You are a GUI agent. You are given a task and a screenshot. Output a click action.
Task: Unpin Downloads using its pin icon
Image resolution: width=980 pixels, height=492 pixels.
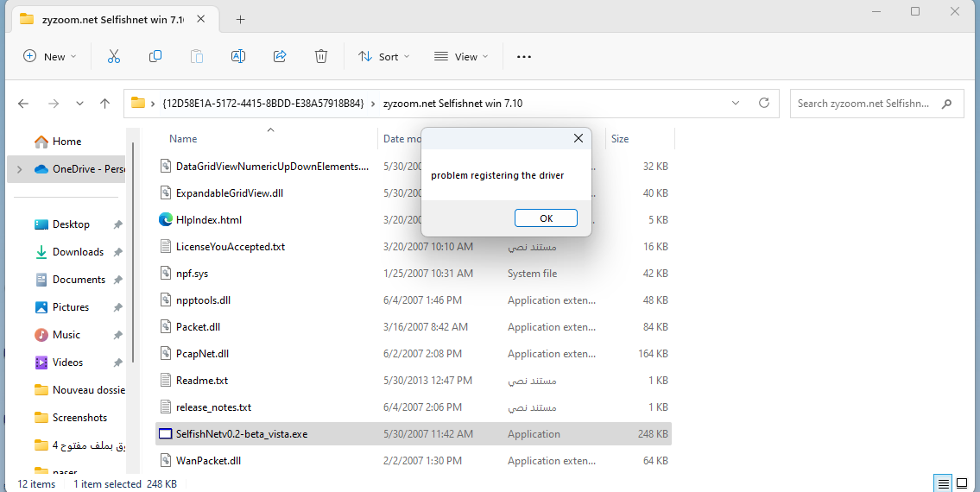click(x=117, y=252)
